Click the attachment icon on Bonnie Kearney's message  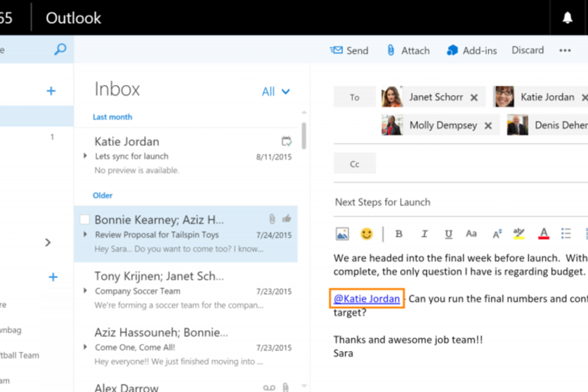click(x=272, y=219)
